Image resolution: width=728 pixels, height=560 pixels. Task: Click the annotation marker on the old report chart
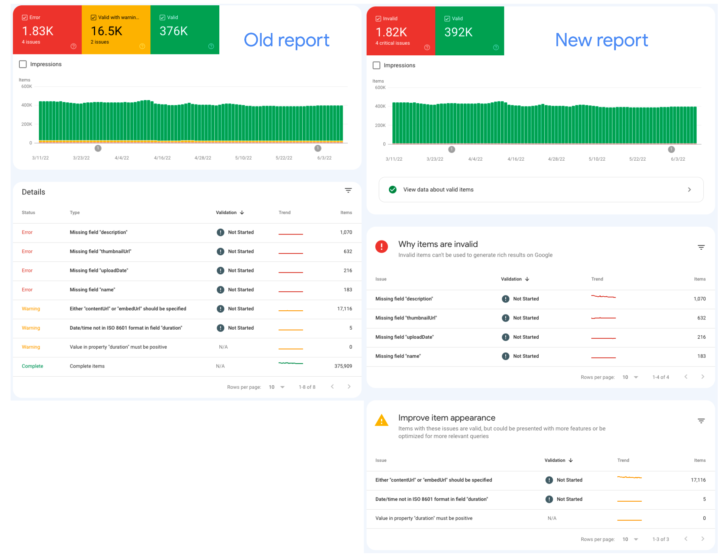(x=98, y=149)
